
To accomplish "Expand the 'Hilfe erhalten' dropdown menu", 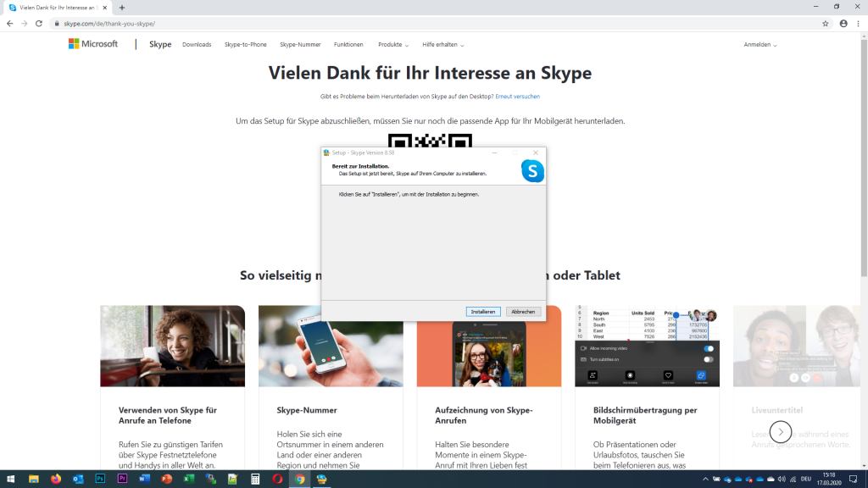I will (442, 45).
